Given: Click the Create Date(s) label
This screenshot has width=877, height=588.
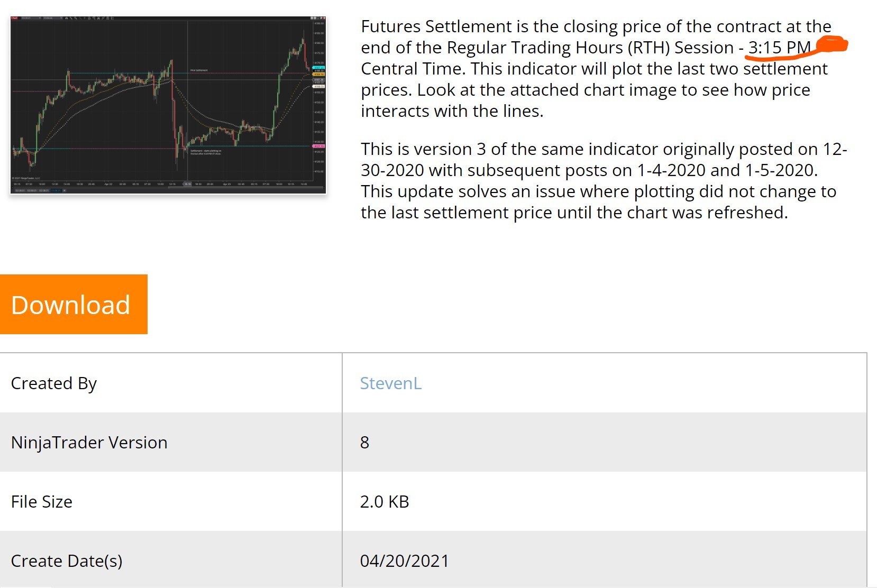Looking at the screenshot, I should (67, 561).
